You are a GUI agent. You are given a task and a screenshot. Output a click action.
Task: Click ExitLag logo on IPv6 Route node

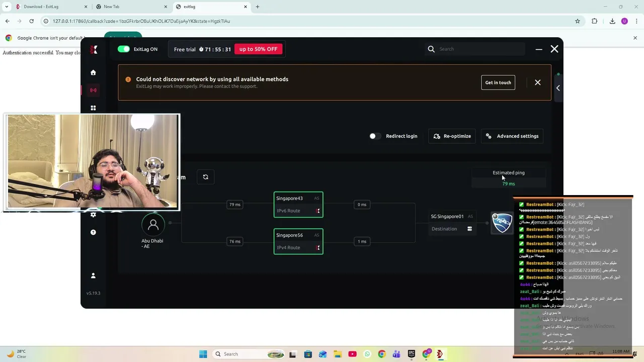pos(318,211)
